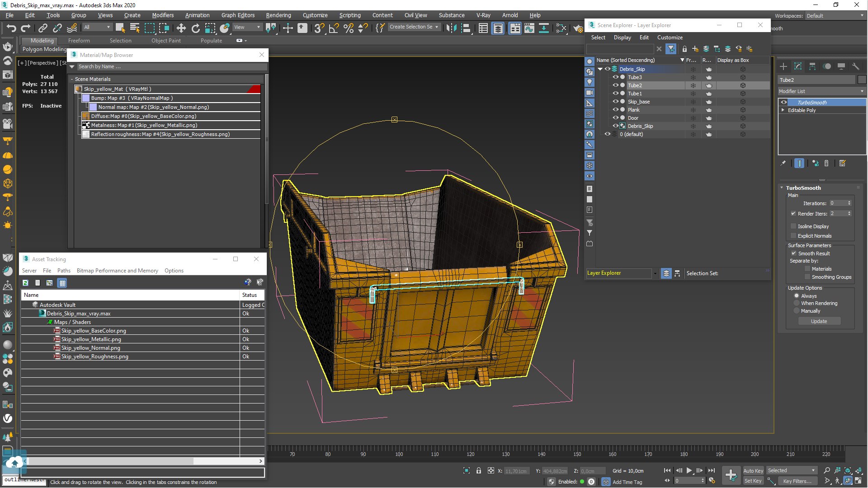Toggle Isoline Display checkbox
868x488 pixels.
793,226
